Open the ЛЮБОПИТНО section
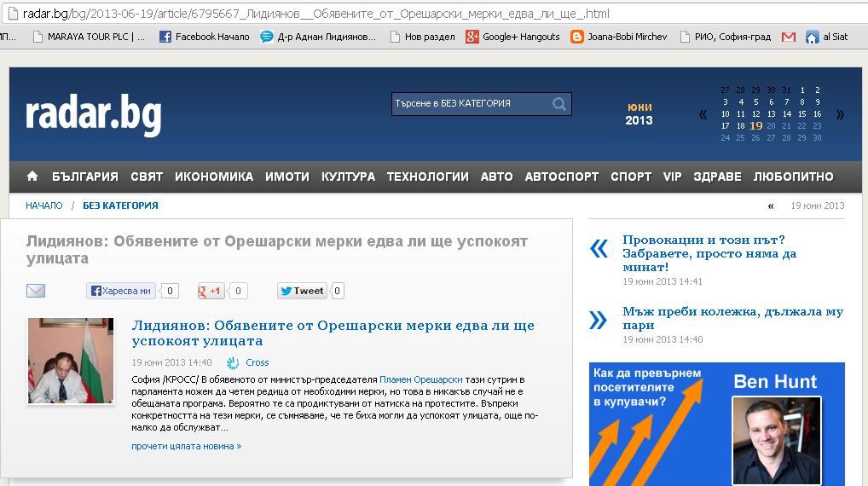Viewport: 868px width, 486px height. [x=793, y=176]
